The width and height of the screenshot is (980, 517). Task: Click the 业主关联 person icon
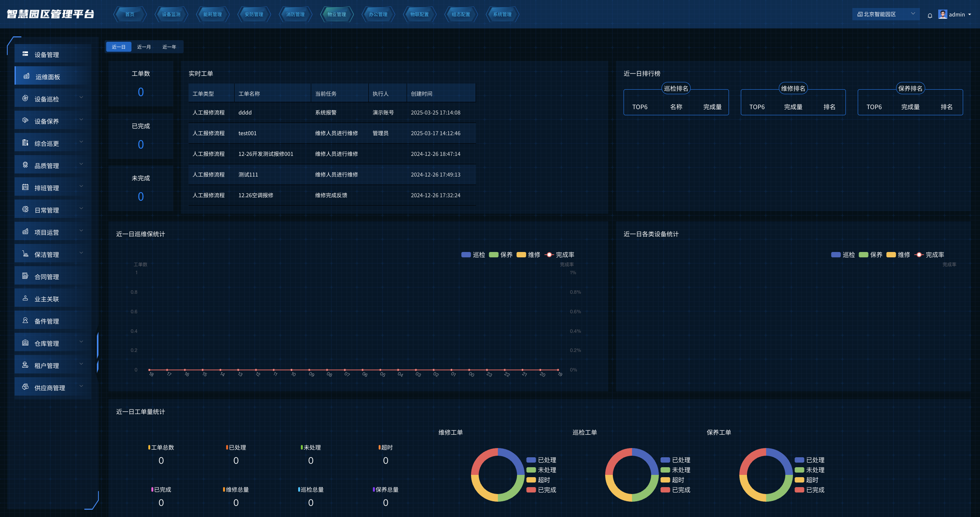[x=25, y=298]
